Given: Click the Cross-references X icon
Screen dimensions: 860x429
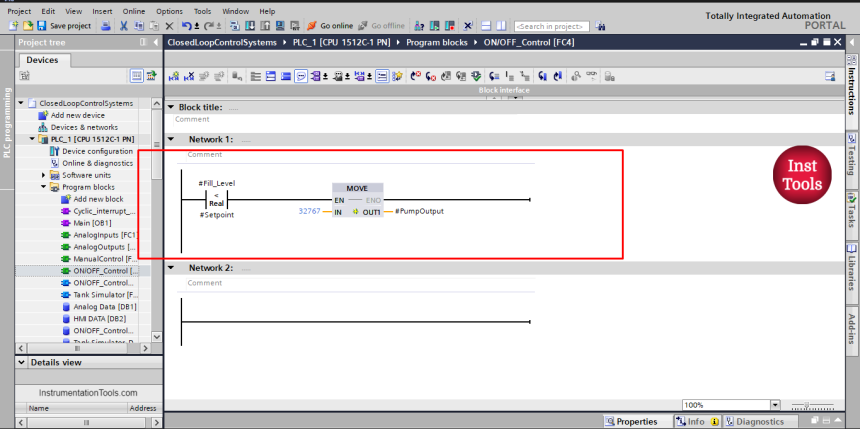Looking at the screenshot, I should (468, 26).
